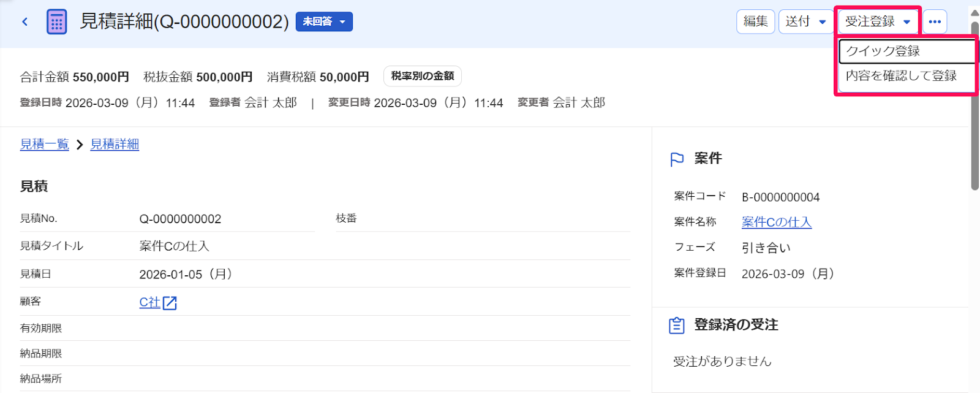
Task: Click the 登録済の受注 section heading
Action: tap(736, 324)
